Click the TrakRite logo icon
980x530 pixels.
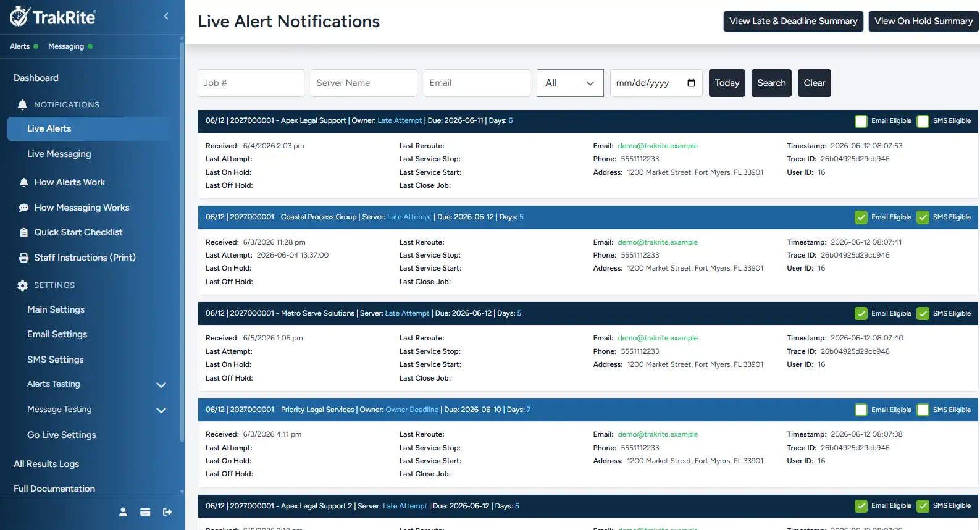coord(20,16)
